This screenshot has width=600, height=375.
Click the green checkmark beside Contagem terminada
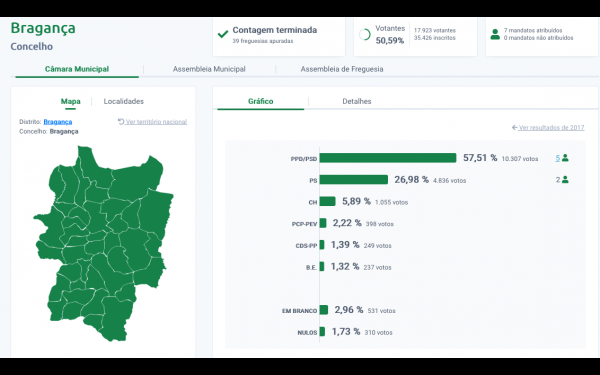click(223, 34)
